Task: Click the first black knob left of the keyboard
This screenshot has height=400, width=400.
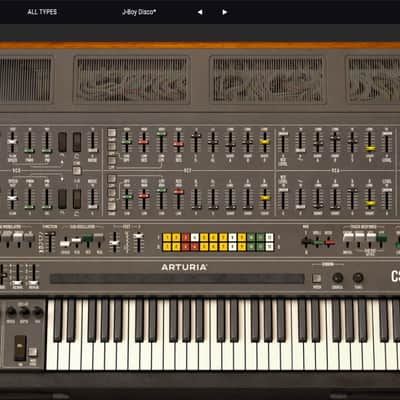Action: click(11, 312)
